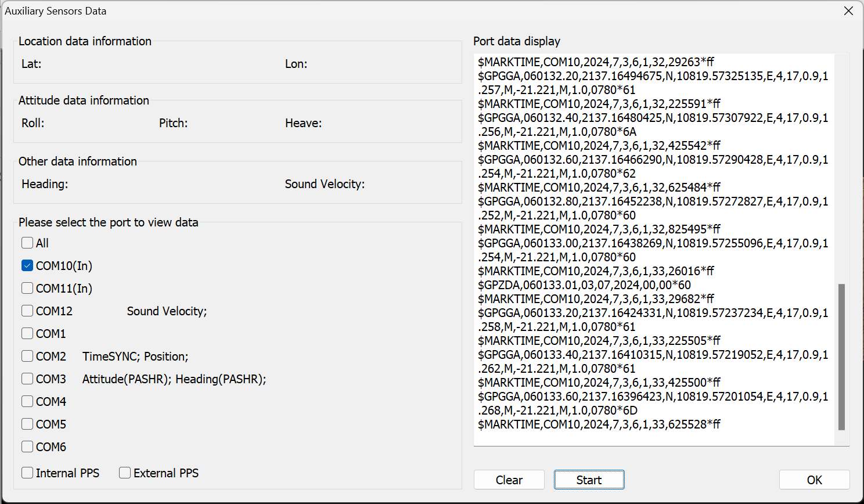Click the $GPZDA line in port data
Viewport: 864px width, 504px height.
(584, 285)
